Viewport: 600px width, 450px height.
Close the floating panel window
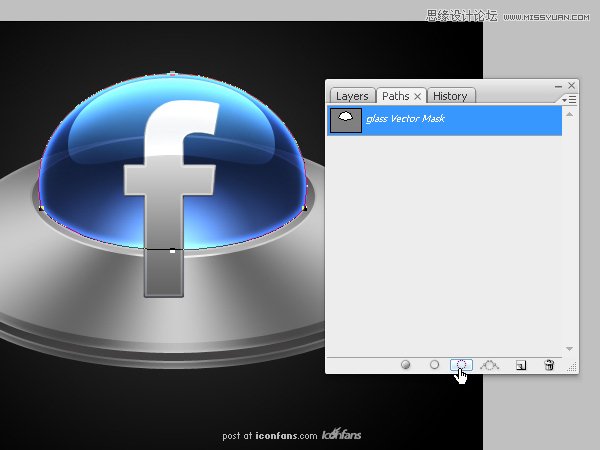click(571, 86)
